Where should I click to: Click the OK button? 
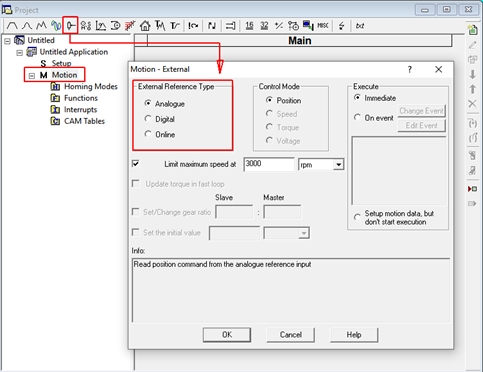pyautogui.click(x=227, y=334)
